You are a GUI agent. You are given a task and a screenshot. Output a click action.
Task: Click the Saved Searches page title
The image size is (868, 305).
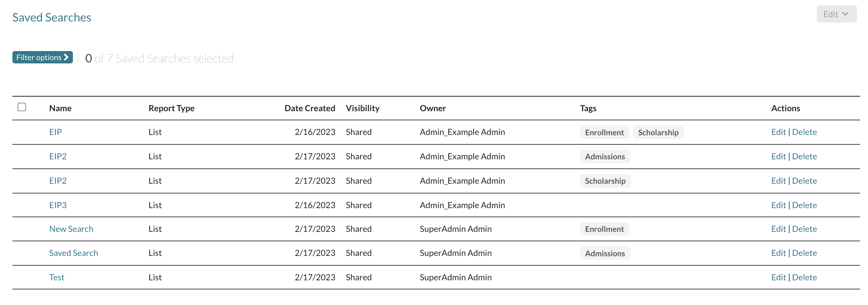tap(51, 17)
